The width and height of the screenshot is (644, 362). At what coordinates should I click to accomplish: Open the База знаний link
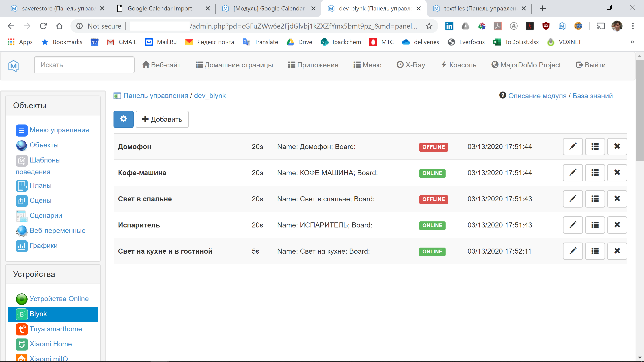pos(592,96)
